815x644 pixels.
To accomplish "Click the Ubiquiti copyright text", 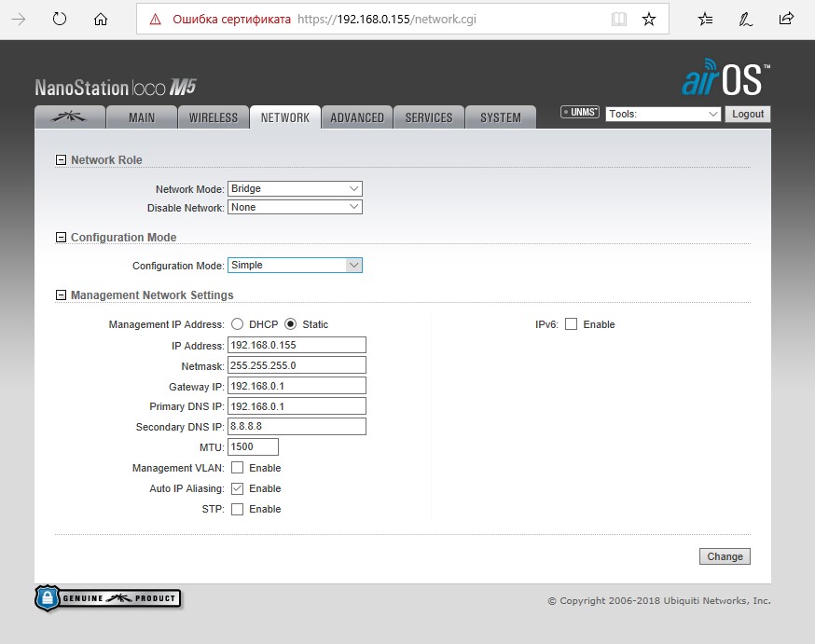I will click(x=659, y=600).
